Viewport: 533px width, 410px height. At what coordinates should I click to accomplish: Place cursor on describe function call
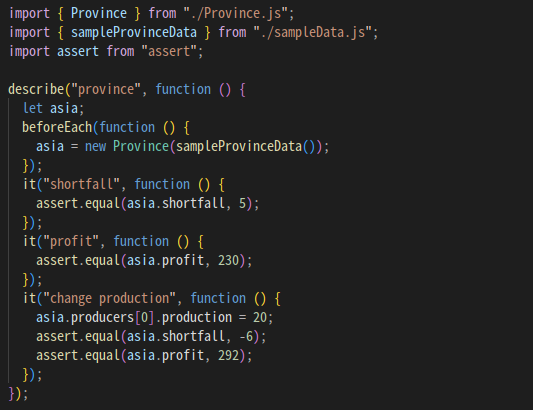(x=36, y=89)
